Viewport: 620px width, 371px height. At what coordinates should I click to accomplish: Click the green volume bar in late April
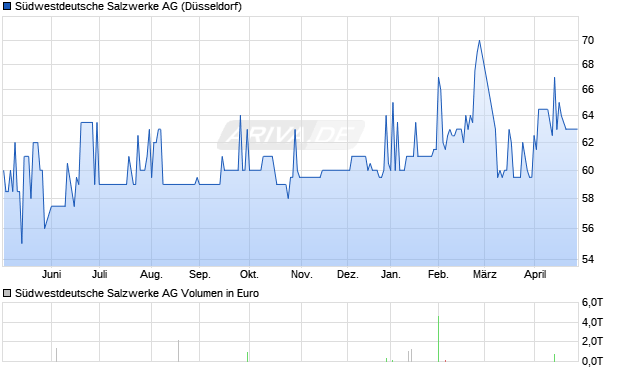[554, 358]
